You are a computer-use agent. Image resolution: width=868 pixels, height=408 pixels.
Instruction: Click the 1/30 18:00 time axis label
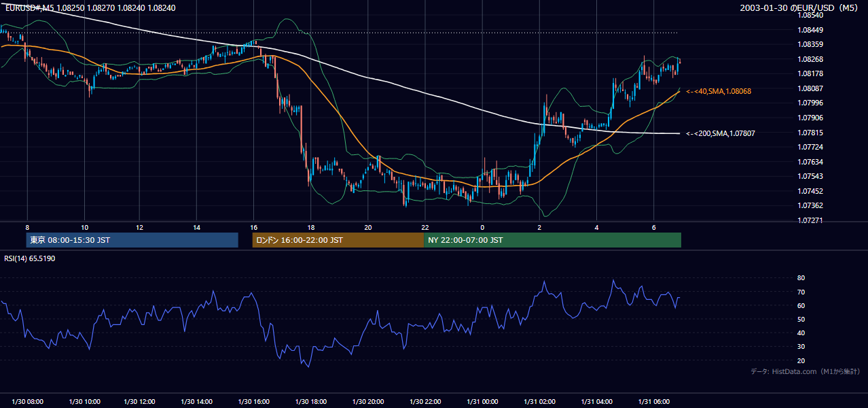point(310,402)
